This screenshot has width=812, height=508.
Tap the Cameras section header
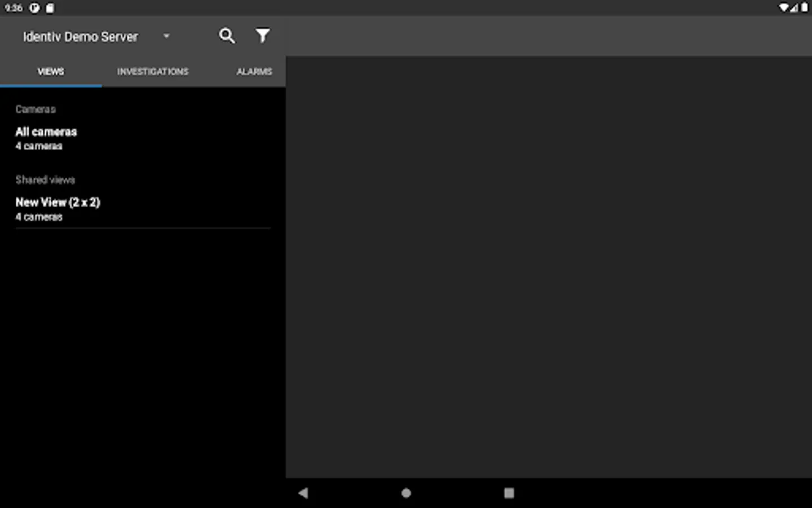(36, 109)
